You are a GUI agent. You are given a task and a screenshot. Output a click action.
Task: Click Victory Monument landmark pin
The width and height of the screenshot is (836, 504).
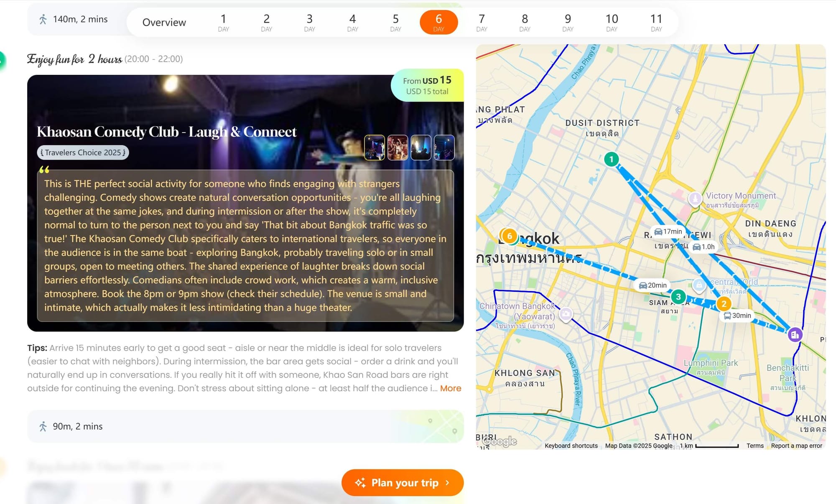pyautogui.click(x=695, y=198)
